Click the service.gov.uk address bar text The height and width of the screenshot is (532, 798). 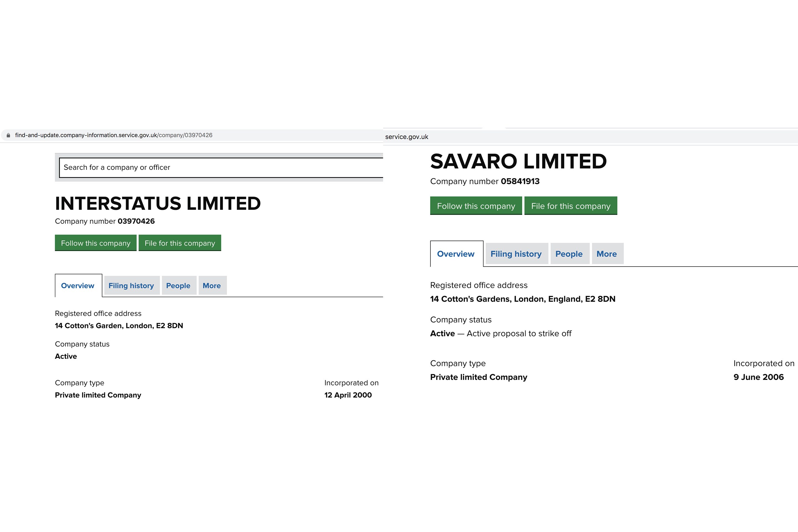pos(407,137)
